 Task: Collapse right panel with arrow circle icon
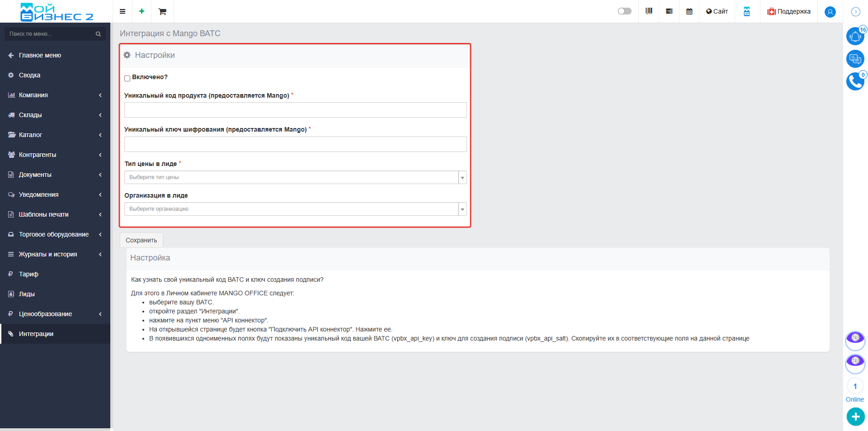856,12
